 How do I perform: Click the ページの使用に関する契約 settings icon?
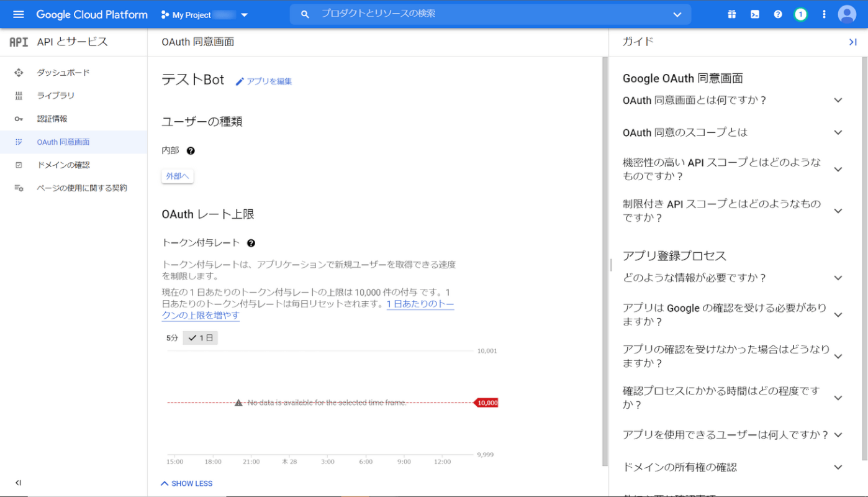[x=19, y=188]
